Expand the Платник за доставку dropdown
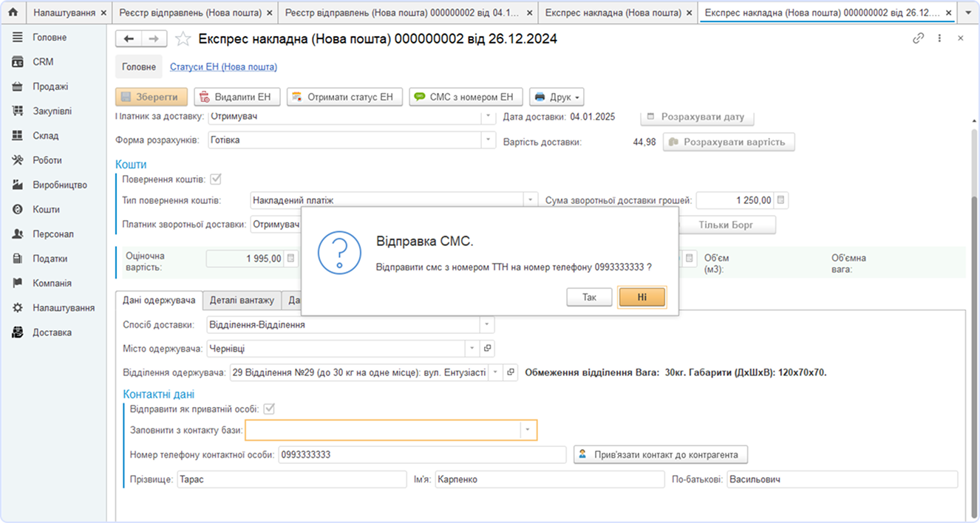Screen dimensions: 980x523 pyautogui.click(x=488, y=117)
